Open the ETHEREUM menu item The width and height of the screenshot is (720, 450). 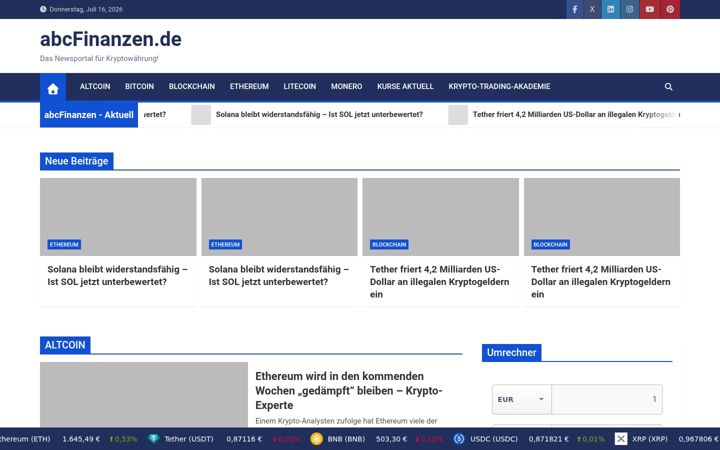(x=249, y=86)
